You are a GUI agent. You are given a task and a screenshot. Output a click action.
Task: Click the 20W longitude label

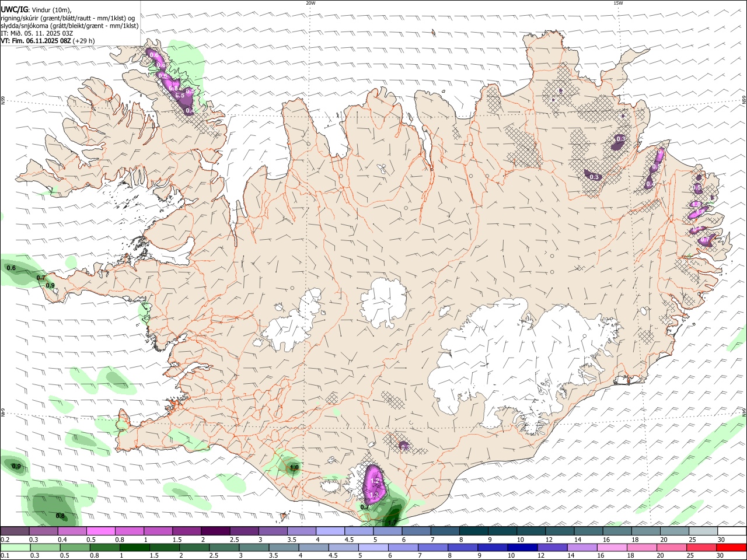pos(310,3)
